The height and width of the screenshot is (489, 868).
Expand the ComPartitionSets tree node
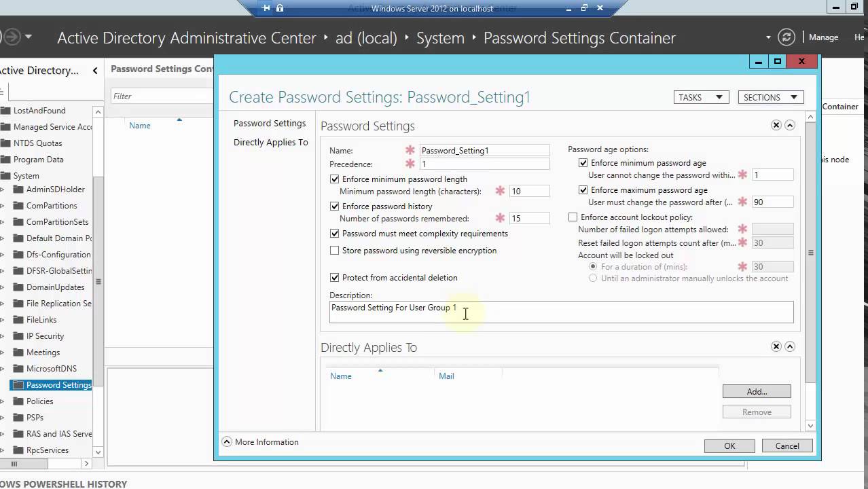click(x=3, y=222)
